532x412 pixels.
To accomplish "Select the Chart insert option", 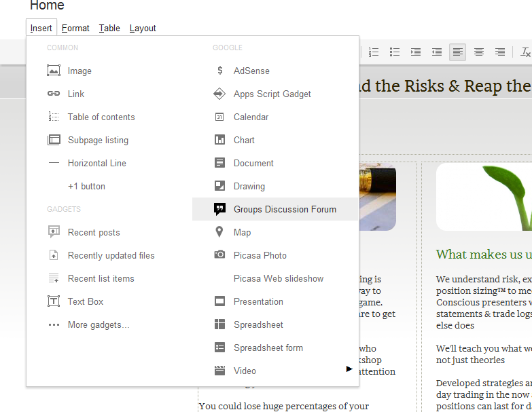I will click(x=244, y=140).
